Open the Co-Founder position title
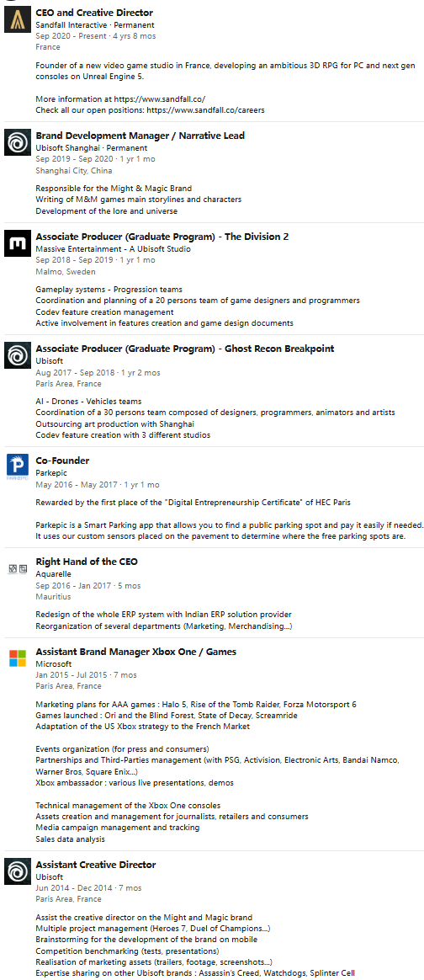This screenshot has width=424, height=980. [62, 461]
